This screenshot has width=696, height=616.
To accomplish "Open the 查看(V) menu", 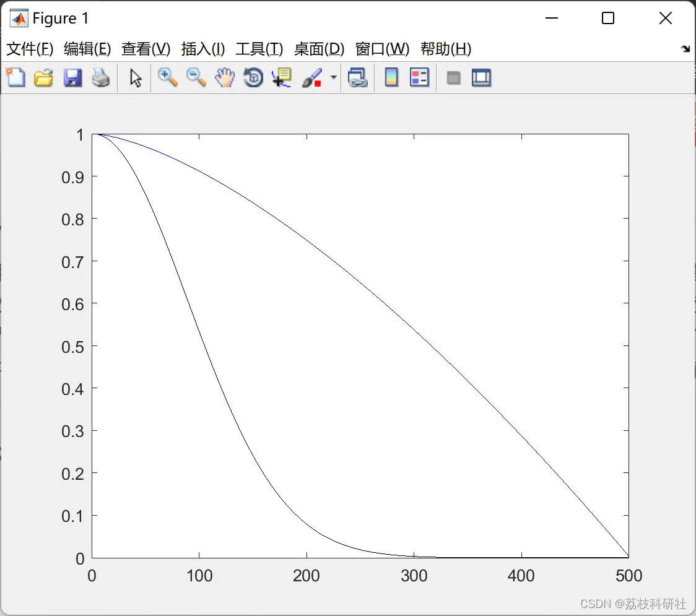I will tap(146, 48).
